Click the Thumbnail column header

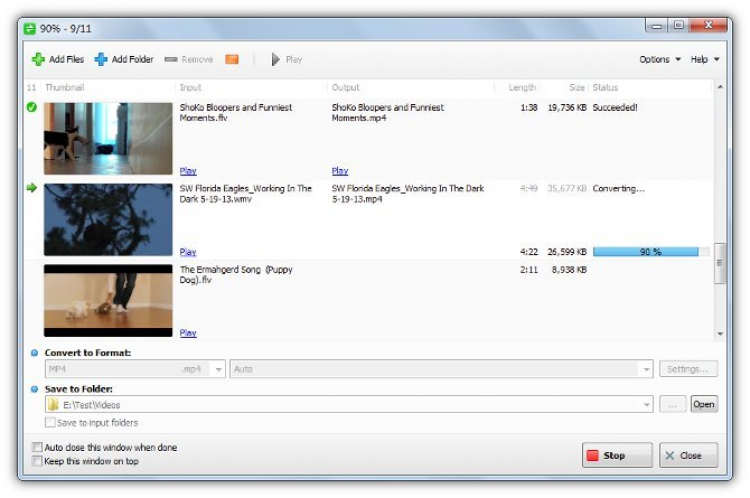65,88
